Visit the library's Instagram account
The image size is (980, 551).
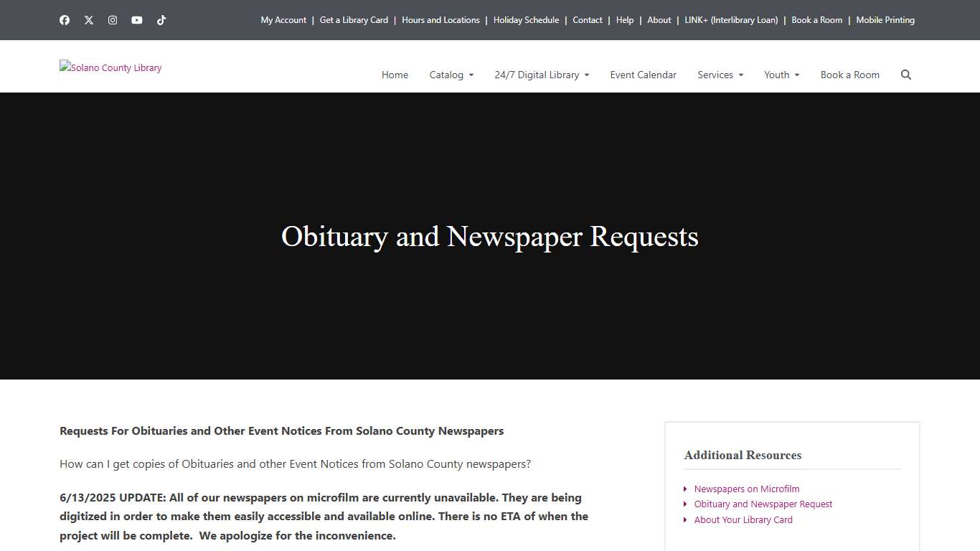113,20
